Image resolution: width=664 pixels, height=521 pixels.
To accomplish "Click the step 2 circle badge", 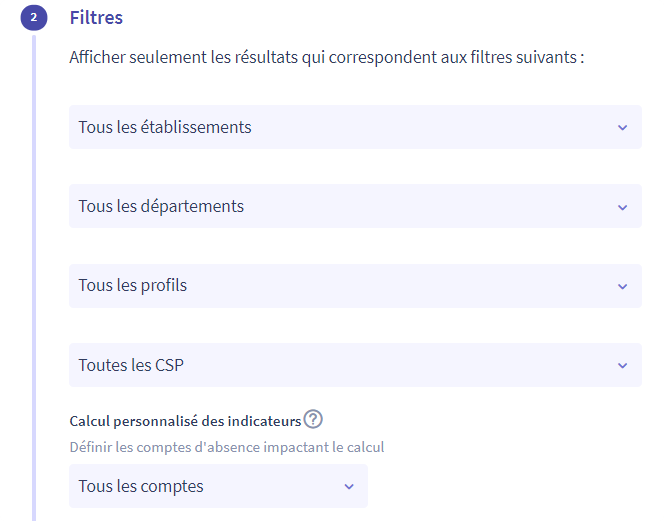I will [34, 17].
